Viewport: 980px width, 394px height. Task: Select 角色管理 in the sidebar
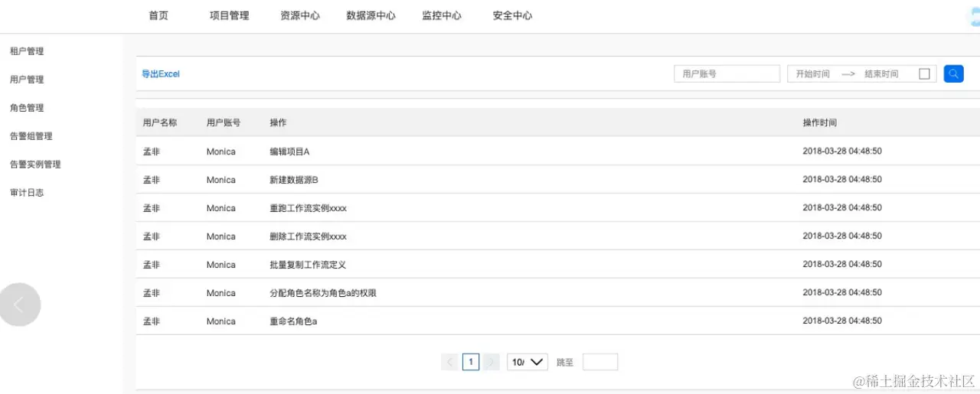[x=27, y=108]
